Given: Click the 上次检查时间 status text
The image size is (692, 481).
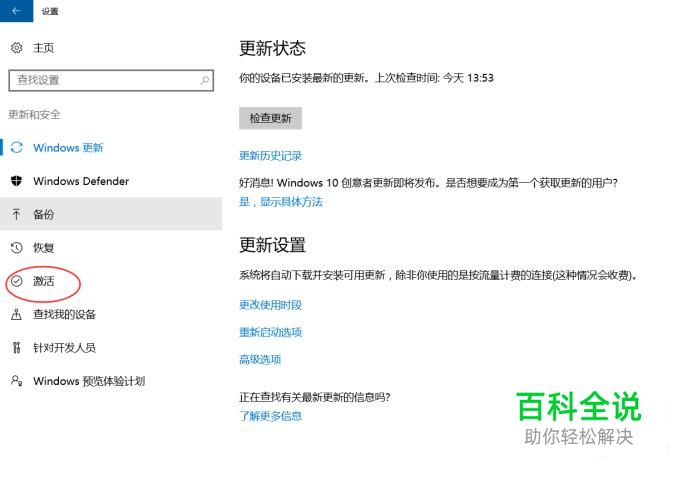Looking at the screenshot, I should (x=434, y=78).
